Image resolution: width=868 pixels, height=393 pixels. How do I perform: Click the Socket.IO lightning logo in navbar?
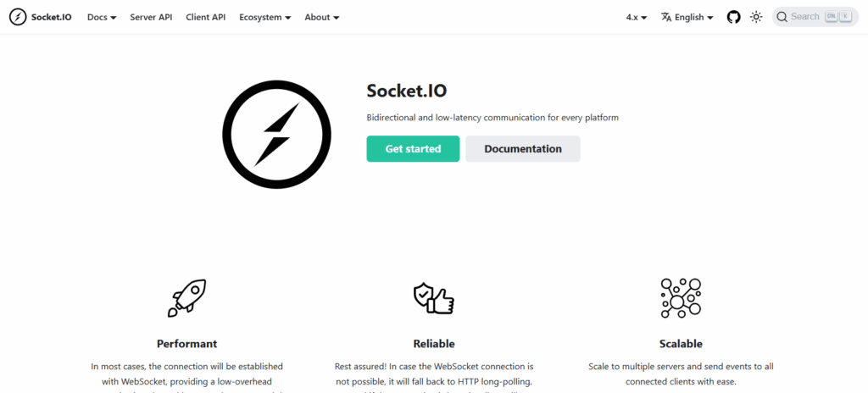click(17, 17)
